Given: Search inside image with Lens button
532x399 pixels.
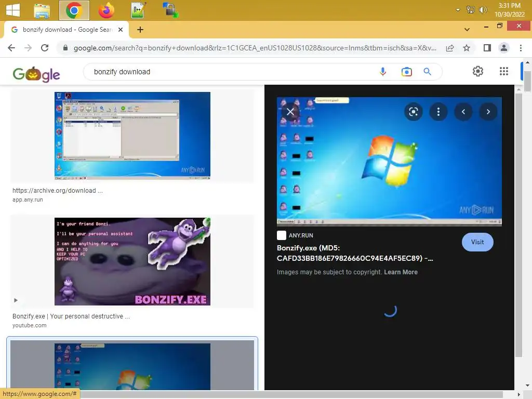Looking at the screenshot, I should (x=413, y=112).
